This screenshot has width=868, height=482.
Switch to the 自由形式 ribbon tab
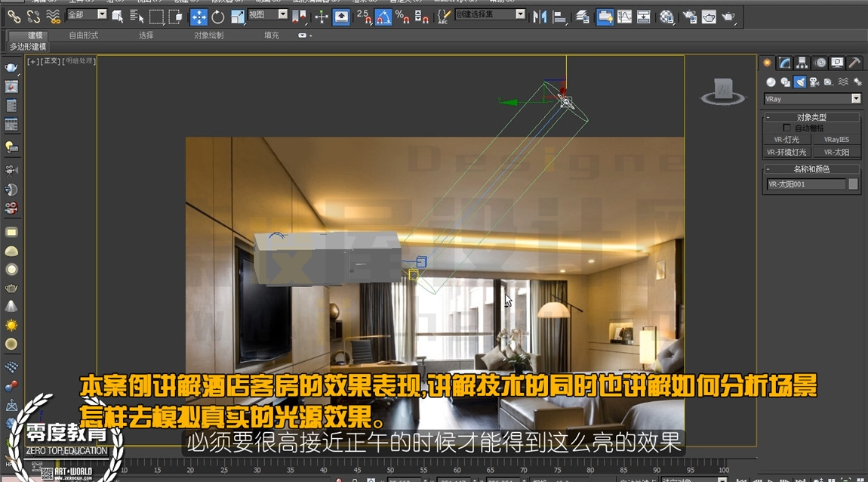point(84,35)
